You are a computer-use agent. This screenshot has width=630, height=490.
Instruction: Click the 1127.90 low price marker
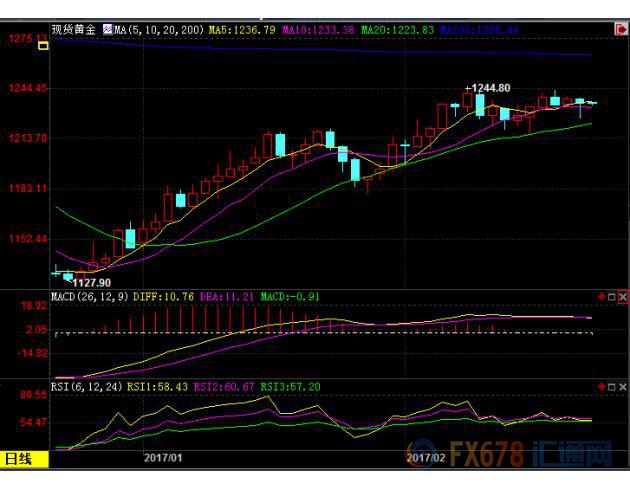click(x=91, y=283)
